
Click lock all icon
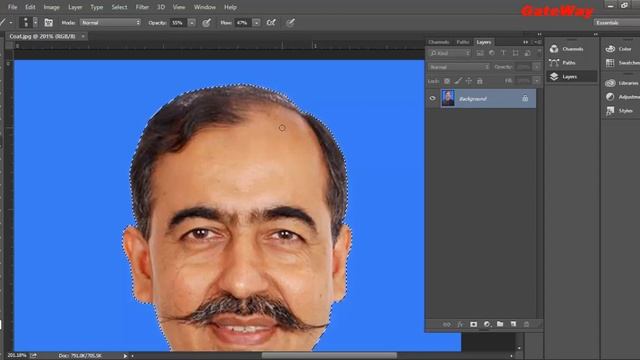click(480, 81)
